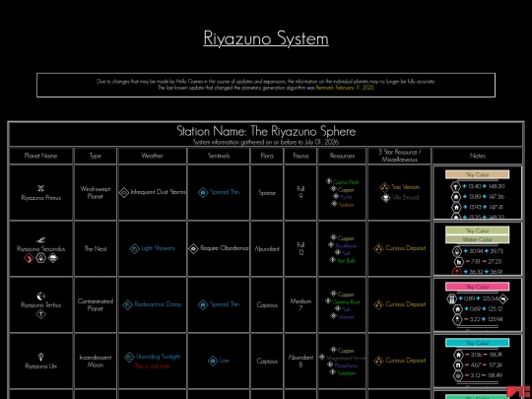Viewport: 532px width, 399px height.
Task: Click the hexagon icon beside -4.67 -117.24
Action: click(x=458, y=366)
